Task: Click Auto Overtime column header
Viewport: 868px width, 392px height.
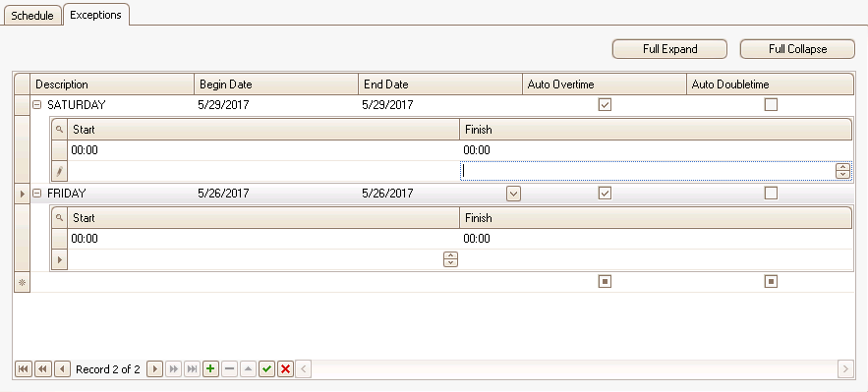Action: coord(606,84)
